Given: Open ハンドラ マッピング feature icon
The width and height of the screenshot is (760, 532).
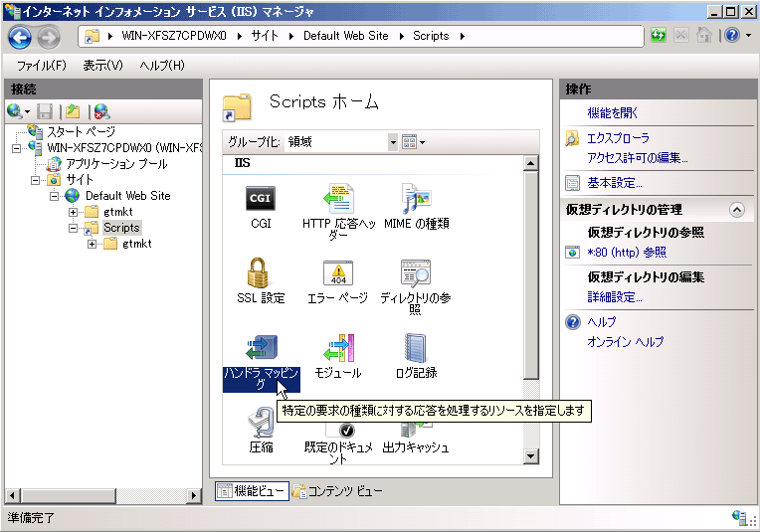Looking at the screenshot, I should (x=261, y=348).
